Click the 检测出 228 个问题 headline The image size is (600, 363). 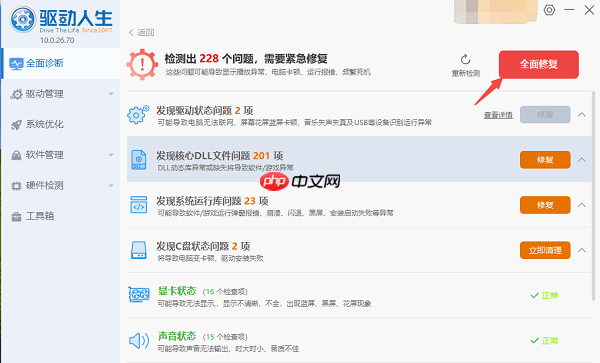pos(246,59)
